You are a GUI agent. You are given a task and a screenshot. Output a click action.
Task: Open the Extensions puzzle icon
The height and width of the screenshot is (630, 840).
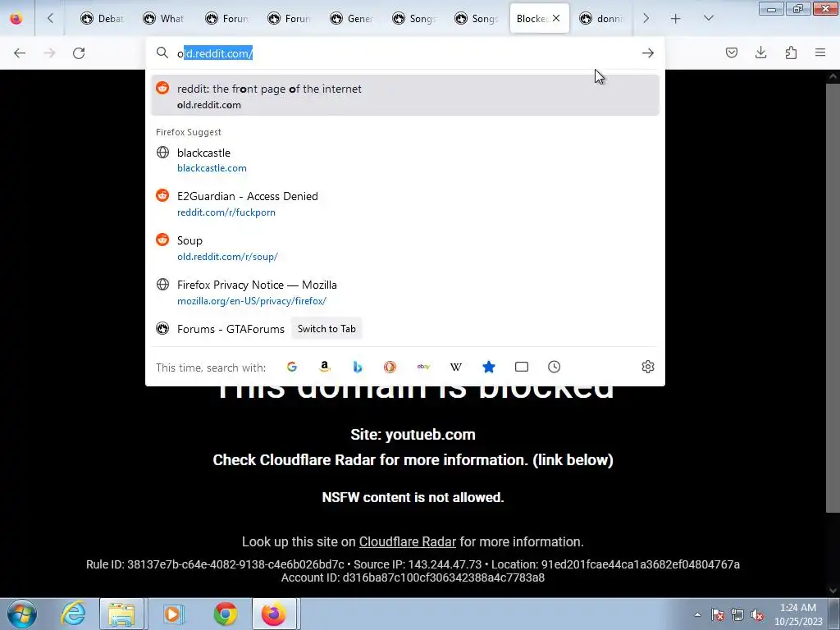click(791, 52)
